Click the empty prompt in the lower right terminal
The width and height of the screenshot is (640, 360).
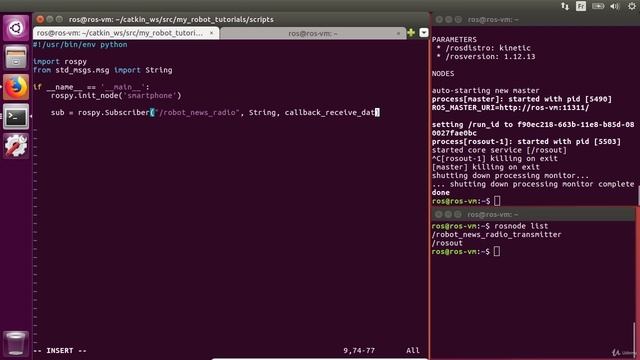pyautogui.click(x=466, y=252)
